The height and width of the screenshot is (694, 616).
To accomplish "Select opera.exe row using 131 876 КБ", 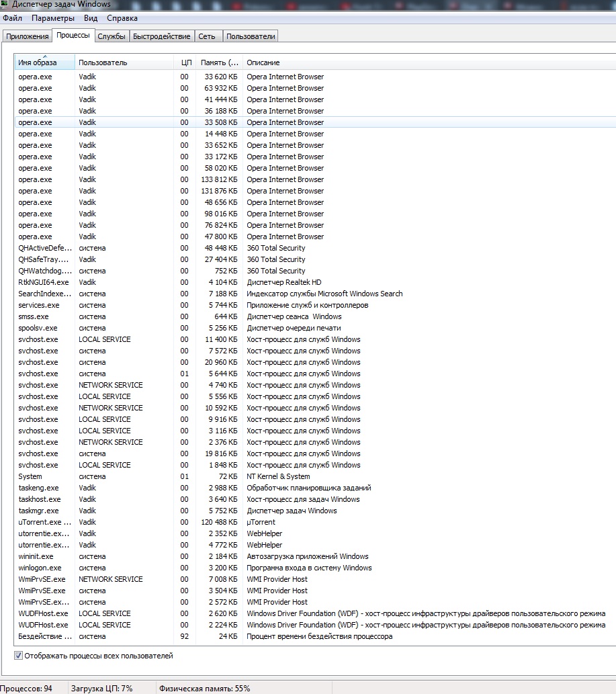I will (x=315, y=191).
